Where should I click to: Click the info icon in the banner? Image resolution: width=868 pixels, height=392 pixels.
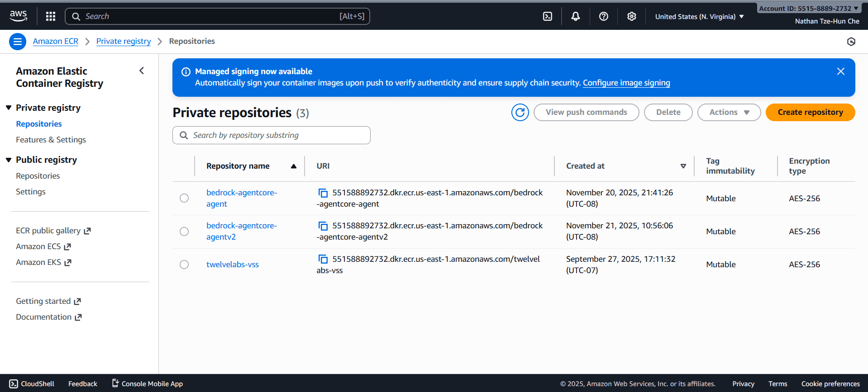coord(186,72)
